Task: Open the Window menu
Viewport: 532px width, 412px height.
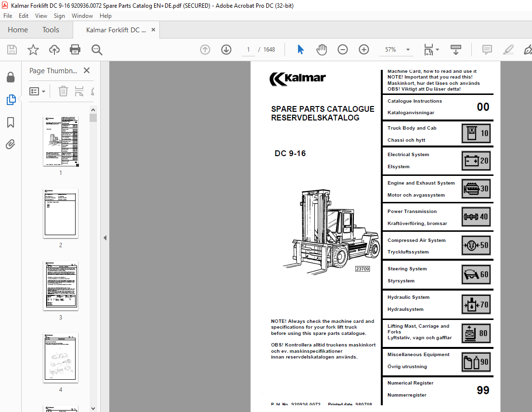Action: point(82,15)
